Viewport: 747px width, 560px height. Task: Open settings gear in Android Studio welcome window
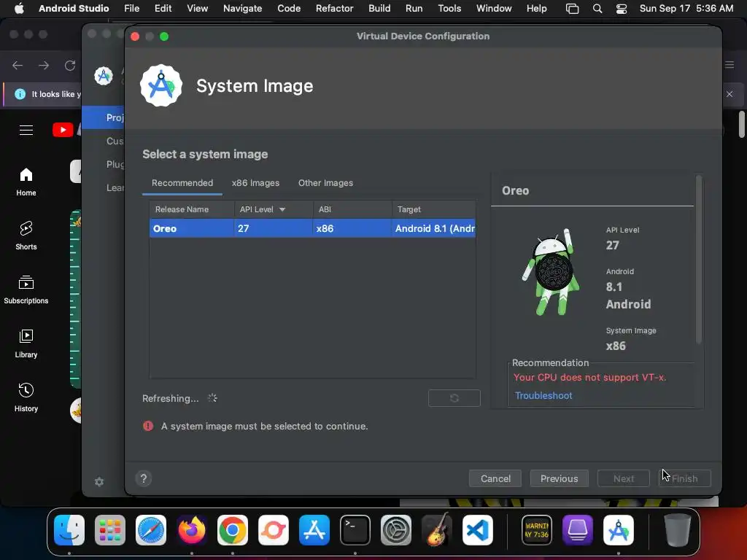(99, 482)
